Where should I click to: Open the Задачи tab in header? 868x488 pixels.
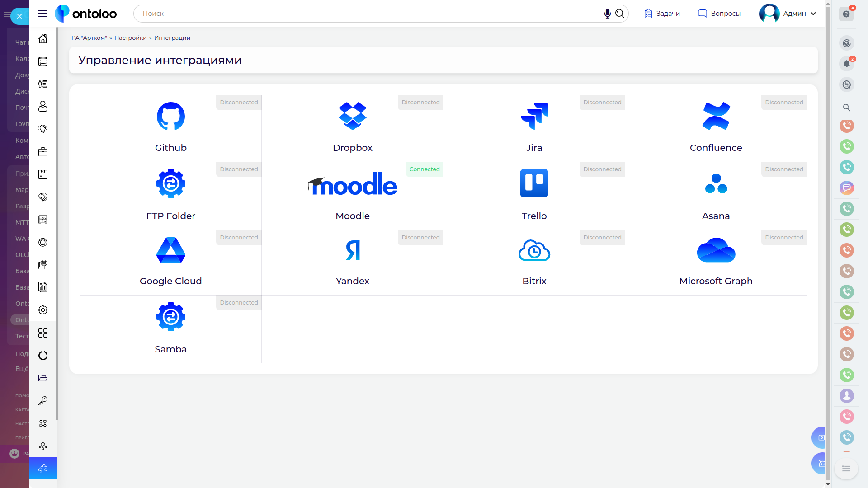click(662, 14)
